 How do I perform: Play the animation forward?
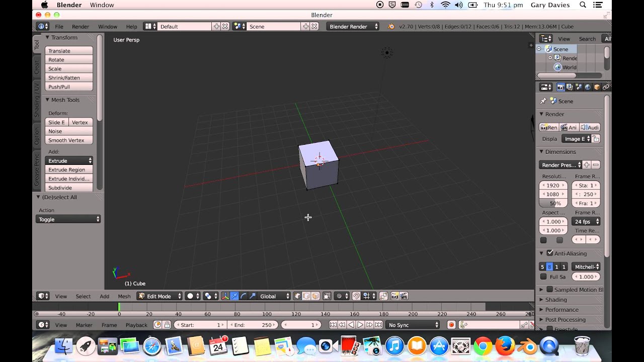(360, 325)
